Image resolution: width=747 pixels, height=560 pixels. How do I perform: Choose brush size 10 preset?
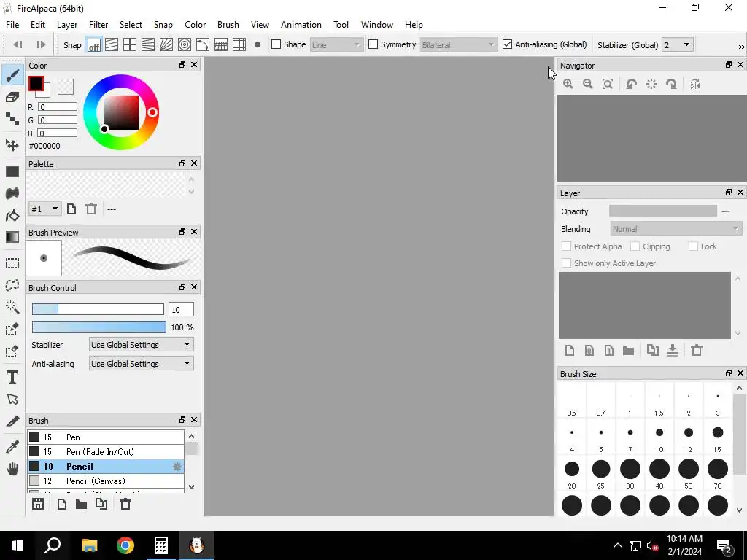(x=659, y=437)
